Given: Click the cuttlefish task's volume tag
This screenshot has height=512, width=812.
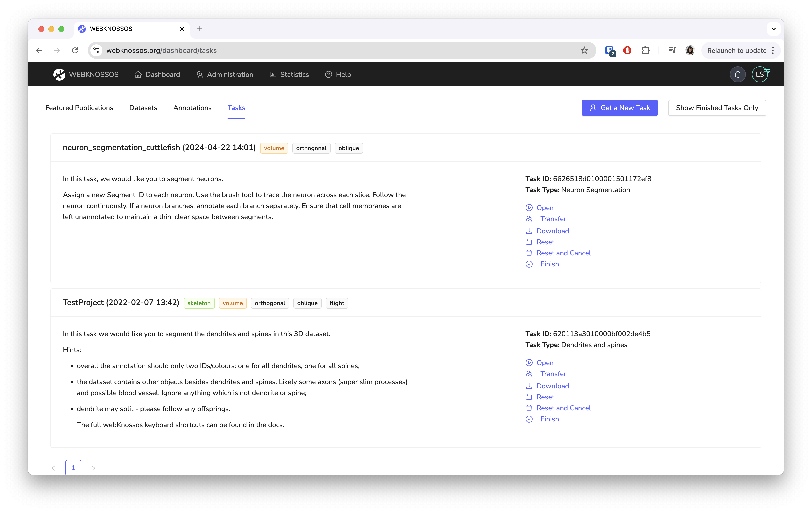Looking at the screenshot, I should [x=274, y=148].
